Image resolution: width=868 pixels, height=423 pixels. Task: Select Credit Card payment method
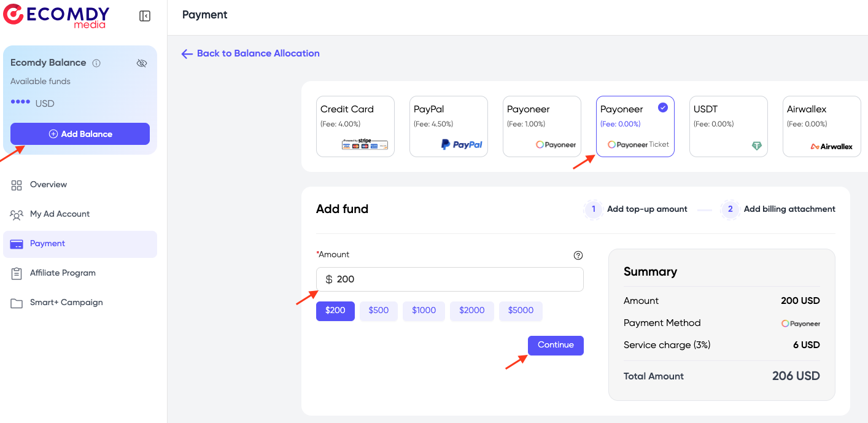tap(355, 126)
